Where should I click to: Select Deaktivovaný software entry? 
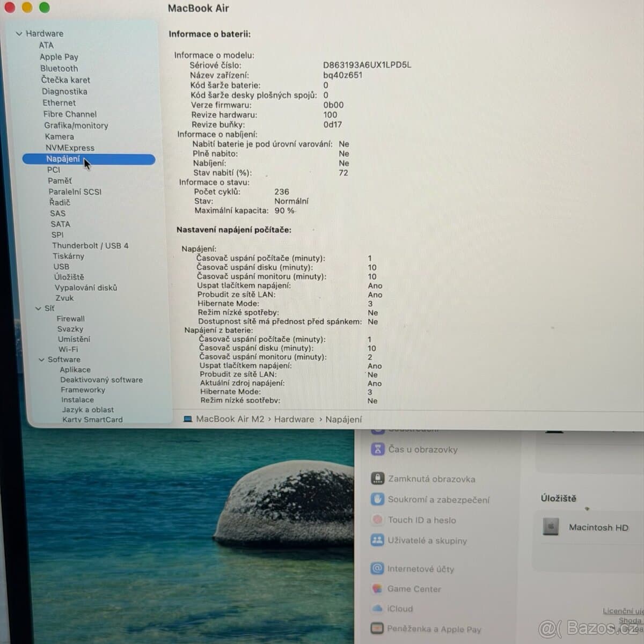coord(101,380)
